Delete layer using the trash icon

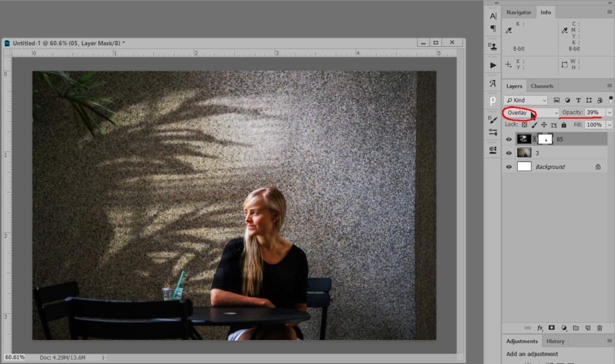click(x=599, y=328)
